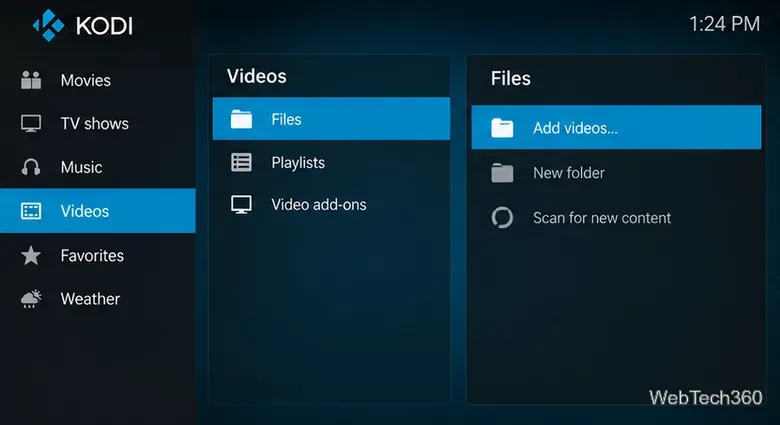Click the 1:24 PM clock
The image size is (780, 425).
[x=724, y=23]
